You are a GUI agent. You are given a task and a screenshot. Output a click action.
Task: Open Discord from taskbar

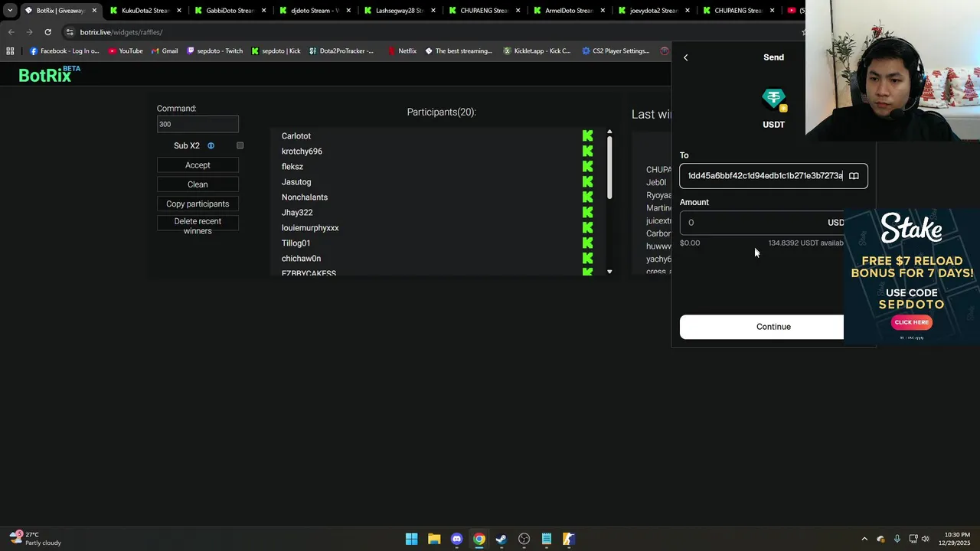pos(456,539)
